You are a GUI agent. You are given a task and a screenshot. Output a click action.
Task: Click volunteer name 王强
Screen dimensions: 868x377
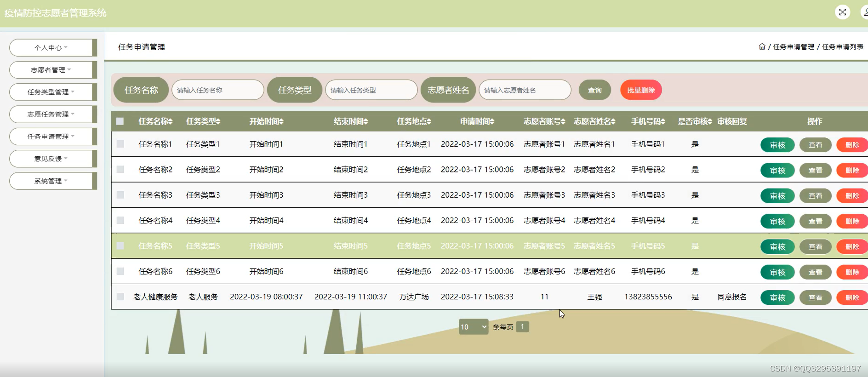[594, 297]
